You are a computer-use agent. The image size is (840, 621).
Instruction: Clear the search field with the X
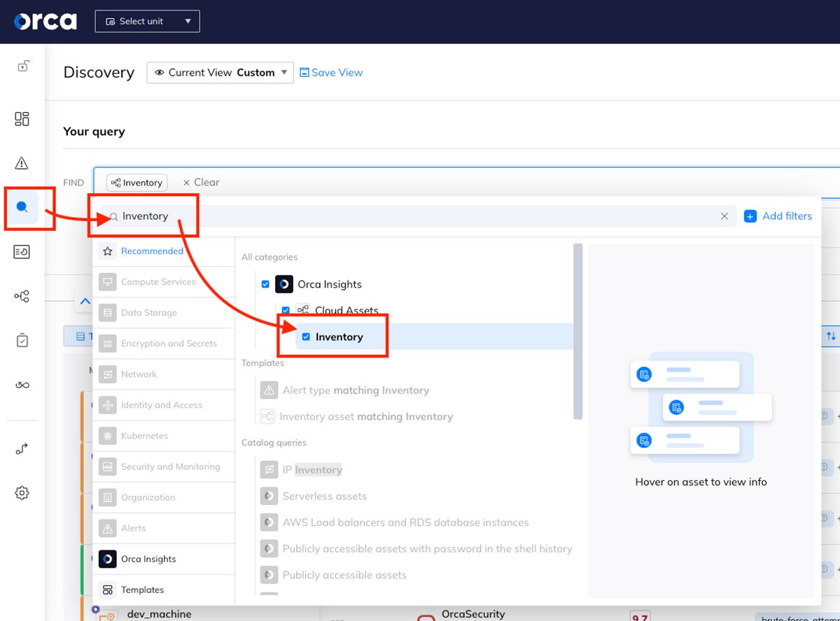(x=724, y=216)
